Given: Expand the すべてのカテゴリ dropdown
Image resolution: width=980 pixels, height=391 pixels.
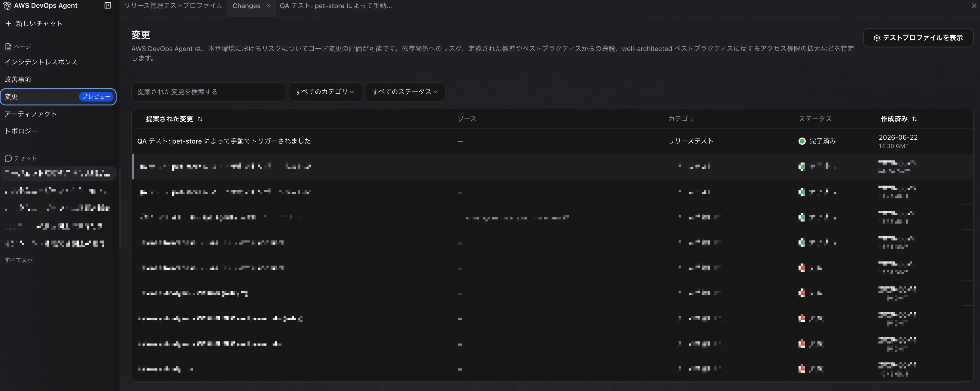Looking at the screenshot, I should pyautogui.click(x=325, y=92).
